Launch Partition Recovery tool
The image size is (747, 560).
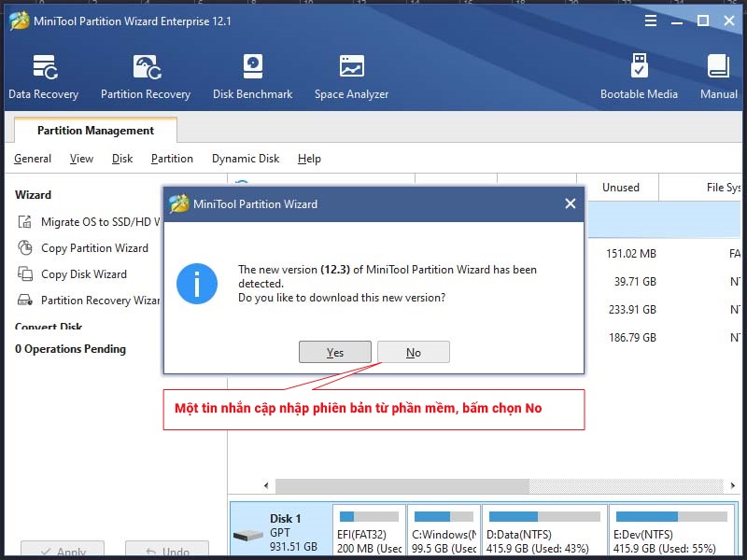[146, 77]
